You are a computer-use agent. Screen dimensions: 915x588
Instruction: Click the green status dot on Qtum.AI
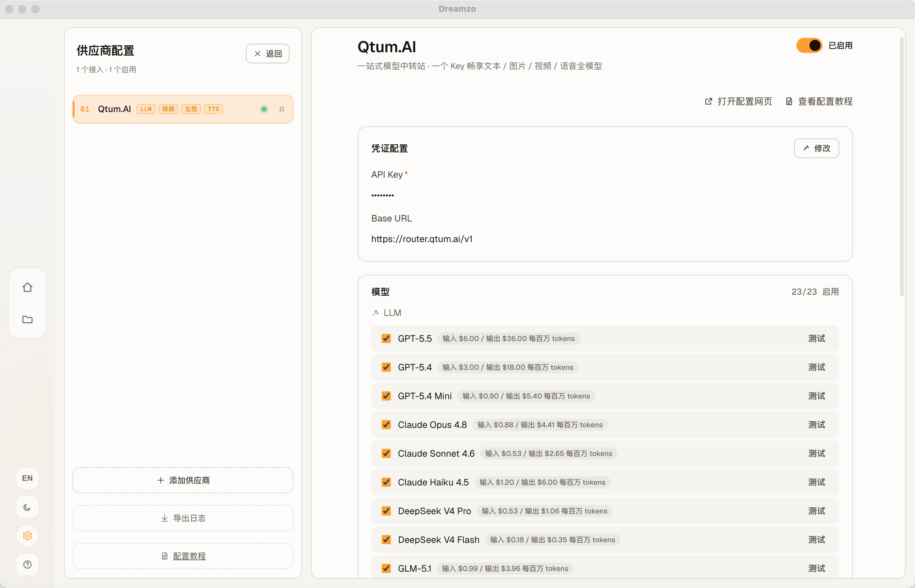coord(264,109)
